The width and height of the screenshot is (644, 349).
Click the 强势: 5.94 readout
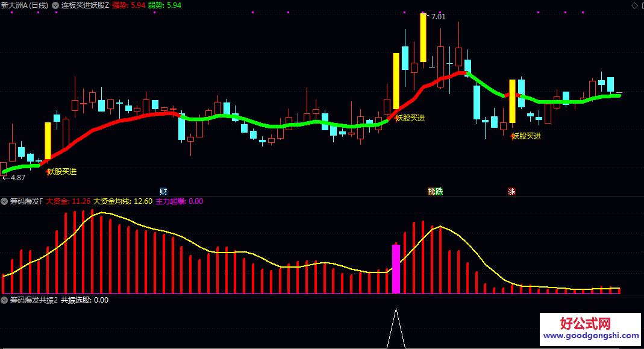pyautogui.click(x=128, y=5)
